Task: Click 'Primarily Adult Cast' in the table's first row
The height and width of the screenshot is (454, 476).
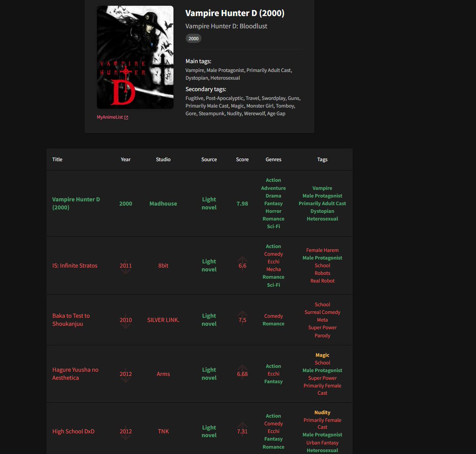Action: 322,203
